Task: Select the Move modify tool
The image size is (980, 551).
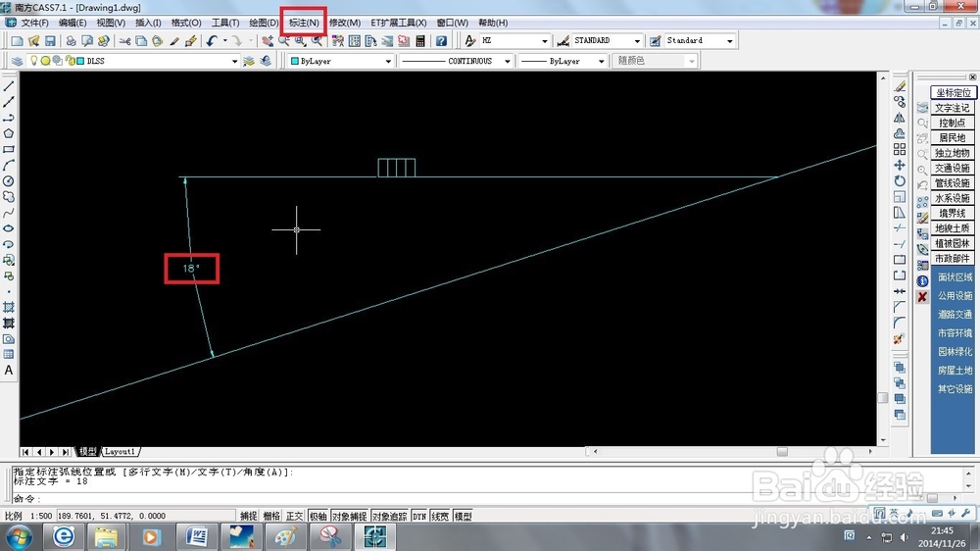Action: 900,165
